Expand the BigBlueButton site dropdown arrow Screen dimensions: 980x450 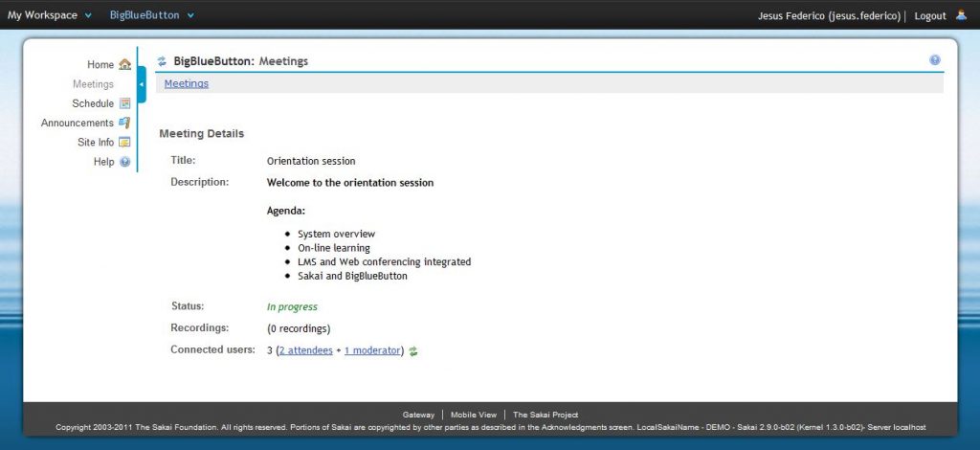(x=190, y=15)
